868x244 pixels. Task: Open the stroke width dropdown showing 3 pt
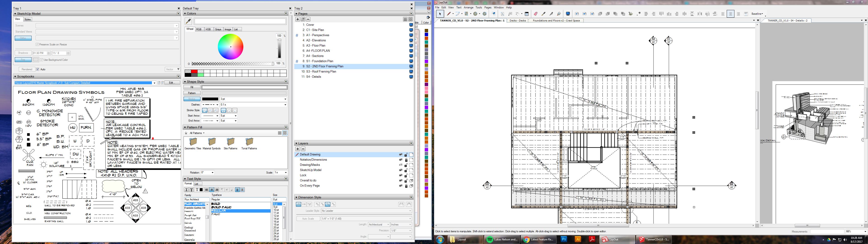(x=285, y=99)
